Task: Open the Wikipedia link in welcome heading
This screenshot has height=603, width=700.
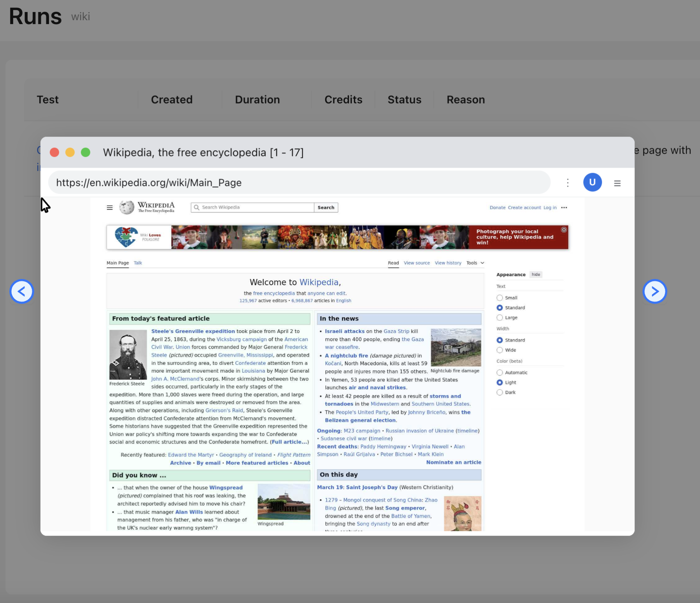Action: (x=319, y=282)
